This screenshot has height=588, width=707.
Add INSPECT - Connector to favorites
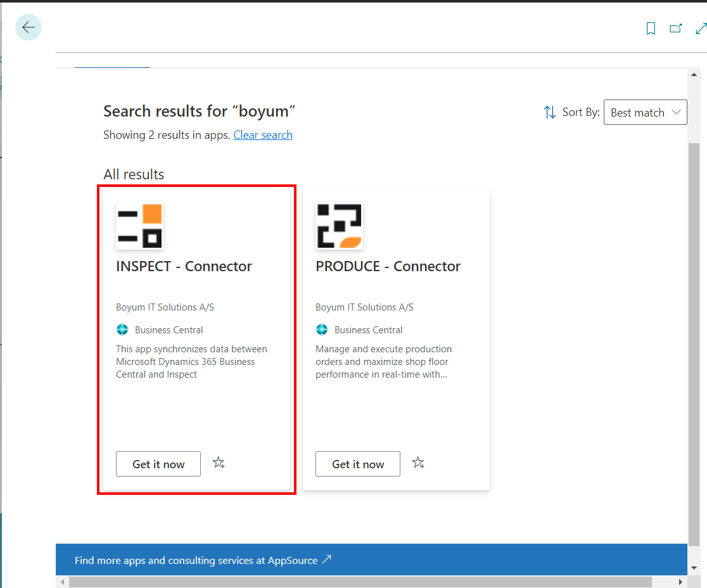tap(219, 463)
